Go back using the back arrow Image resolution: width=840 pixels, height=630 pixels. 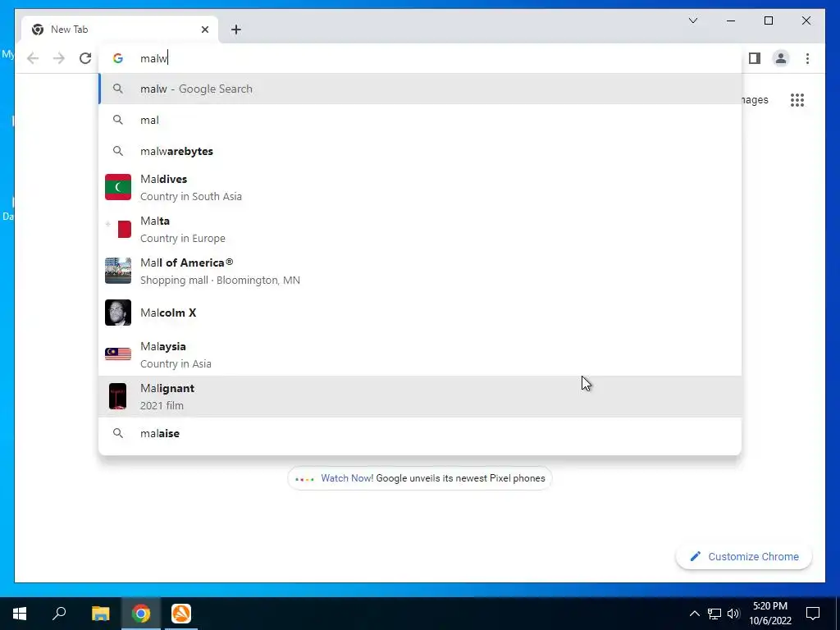[x=33, y=58]
